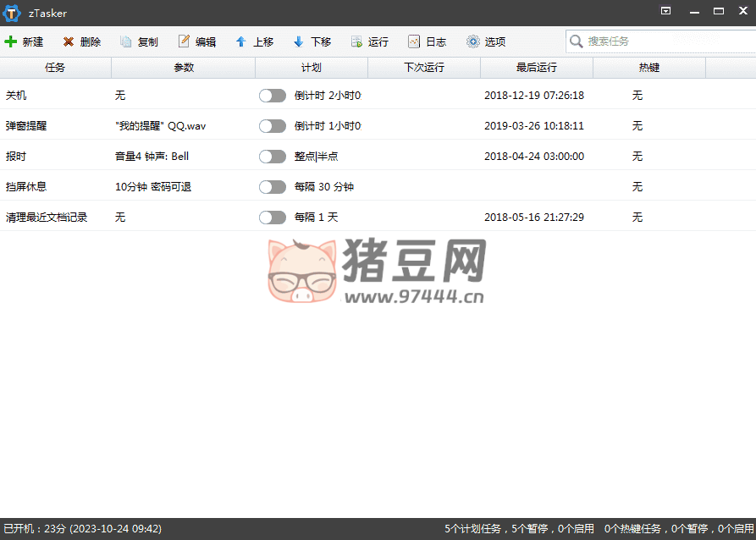Viewport: 756px width, 540px height.
Task: Open title bar dropdown menu button
Action: pyautogui.click(x=666, y=11)
